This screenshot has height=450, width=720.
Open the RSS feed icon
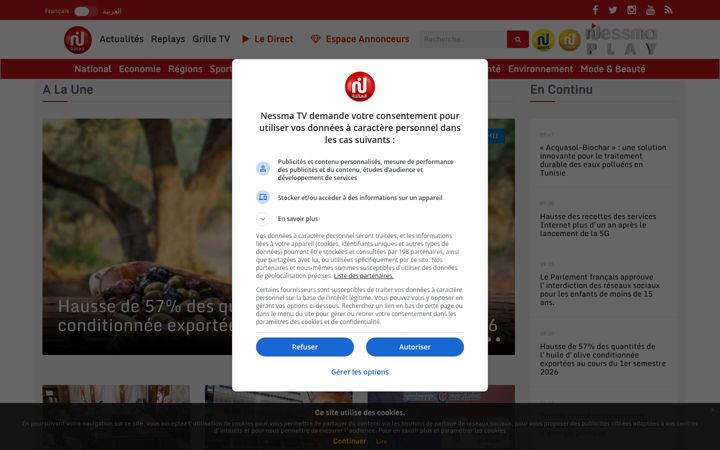(669, 10)
